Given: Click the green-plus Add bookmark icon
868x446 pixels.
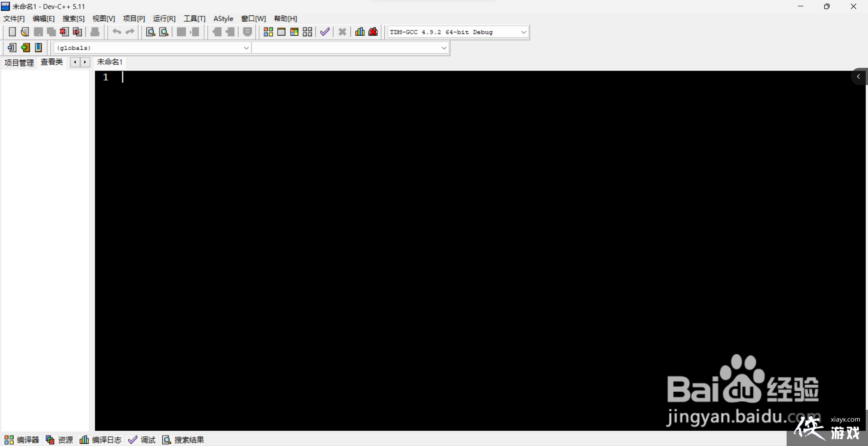Looking at the screenshot, I should (25, 47).
